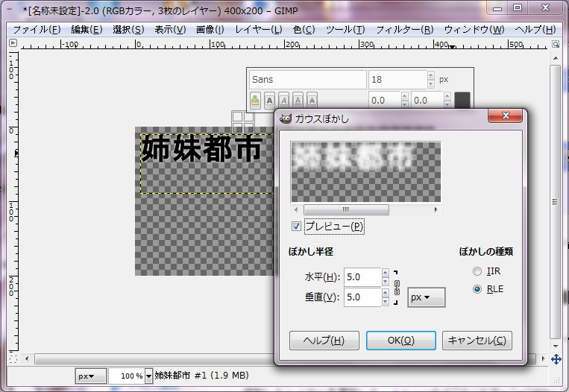569x392 pixels.
Task: Click the 姉妹都市 text on the canvas
Action: coord(201,149)
